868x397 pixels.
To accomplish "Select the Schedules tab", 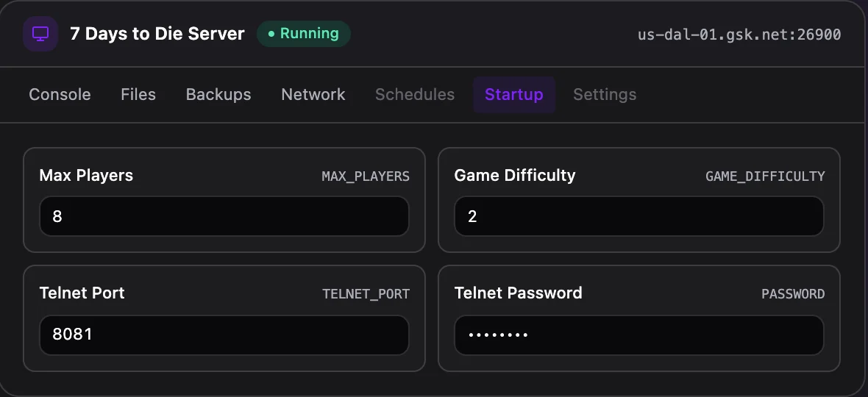I will 415,95.
